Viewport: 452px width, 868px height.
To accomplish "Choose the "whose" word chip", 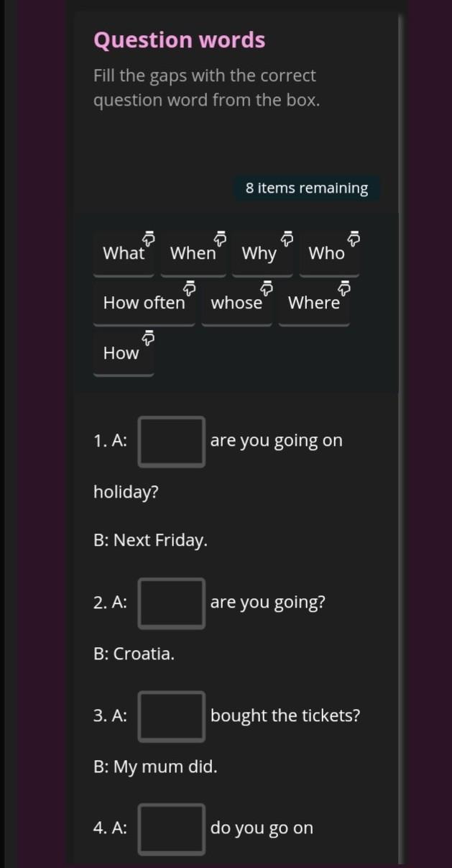I will click(x=236, y=303).
